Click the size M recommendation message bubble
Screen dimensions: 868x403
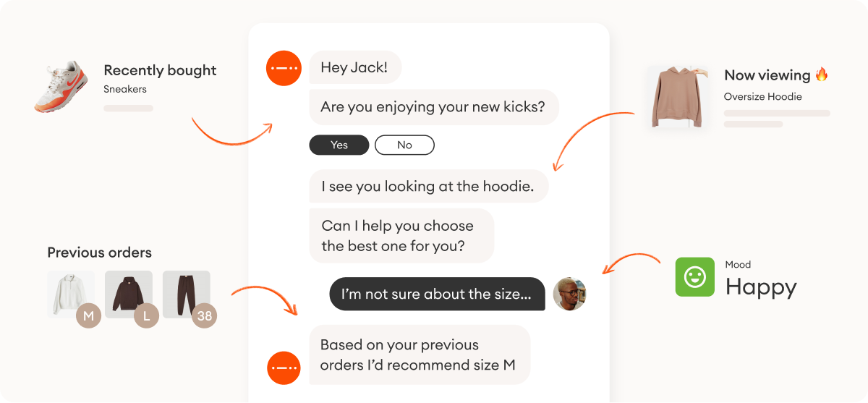tap(420, 355)
